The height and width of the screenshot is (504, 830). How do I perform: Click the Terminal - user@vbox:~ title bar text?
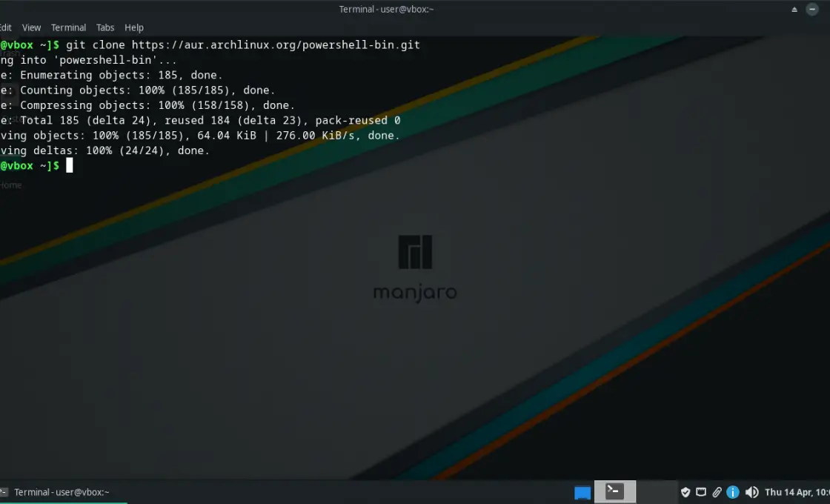386,9
